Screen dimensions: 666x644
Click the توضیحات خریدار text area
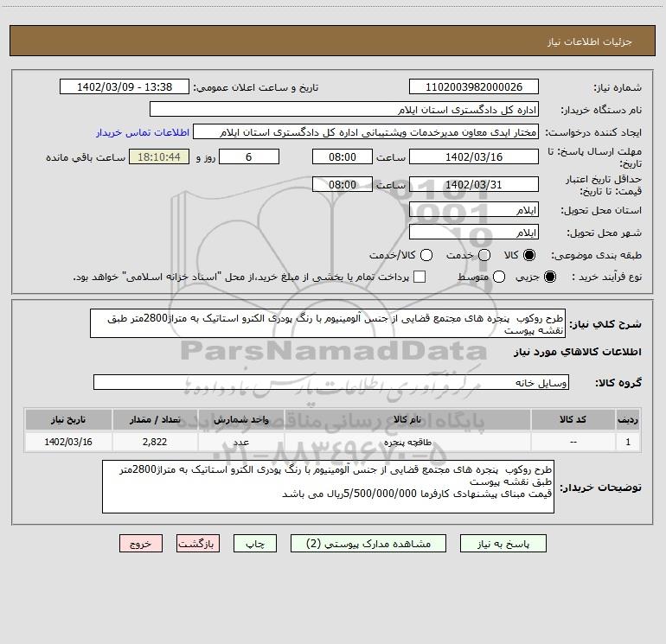328,487
